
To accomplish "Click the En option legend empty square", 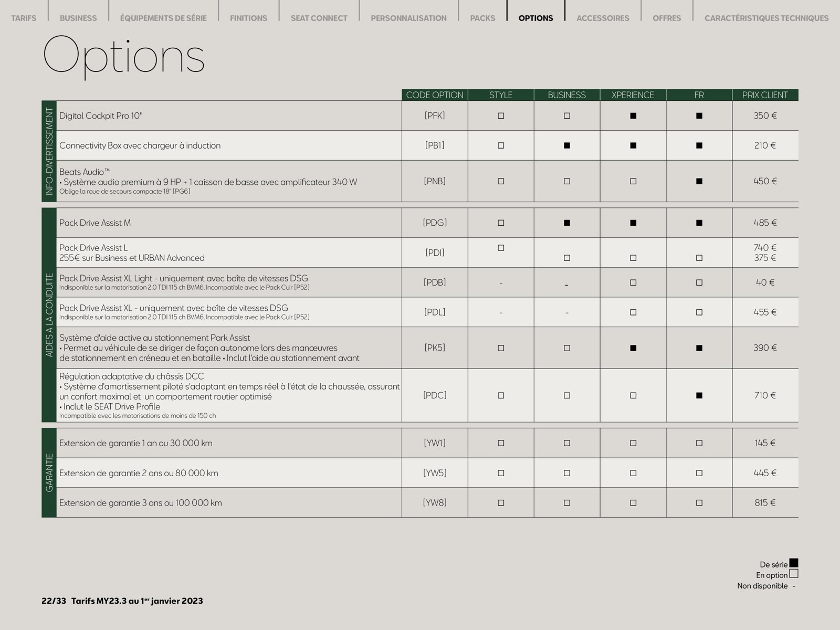I will point(794,574).
